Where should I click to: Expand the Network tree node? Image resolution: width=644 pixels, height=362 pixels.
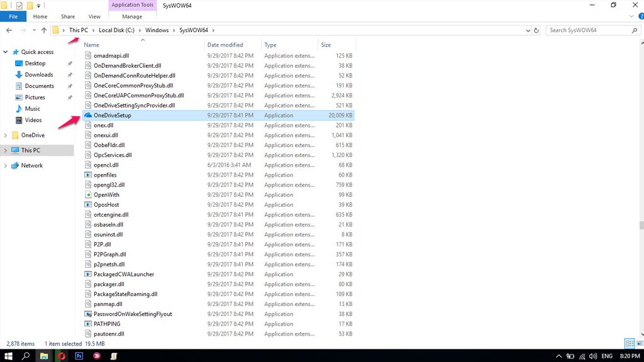[x=5, y=165]
